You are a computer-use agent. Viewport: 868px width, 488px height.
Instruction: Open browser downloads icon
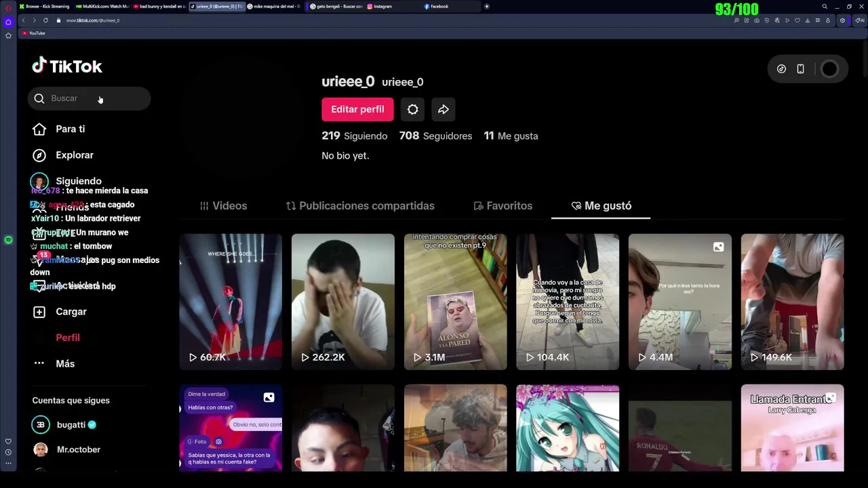(807, 20)
